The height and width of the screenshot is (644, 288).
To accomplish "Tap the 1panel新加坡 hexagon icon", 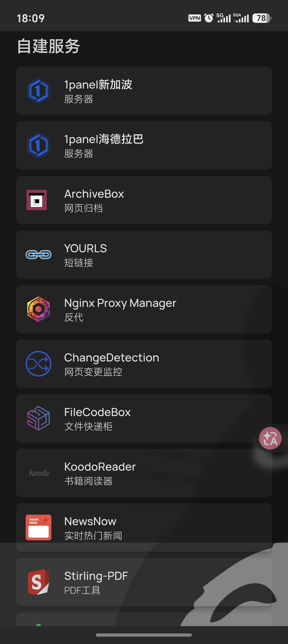I will (x=38, y=91).
